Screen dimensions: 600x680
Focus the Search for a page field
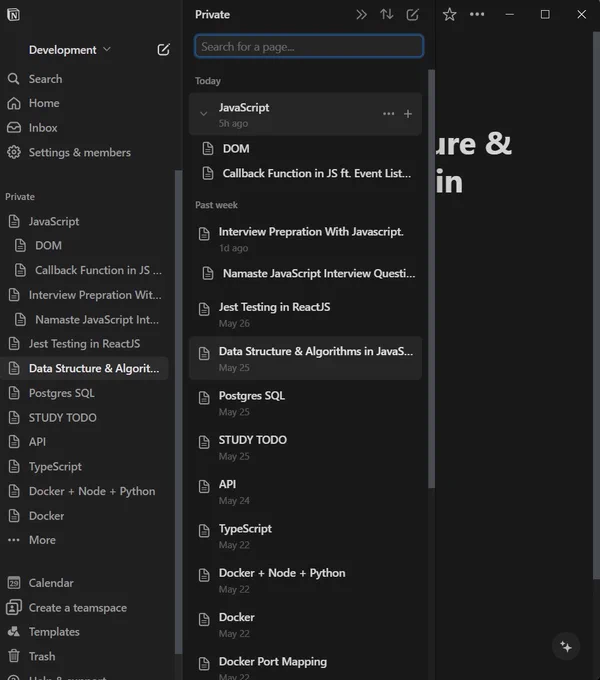pyautogui.click(x=309, y=46)
